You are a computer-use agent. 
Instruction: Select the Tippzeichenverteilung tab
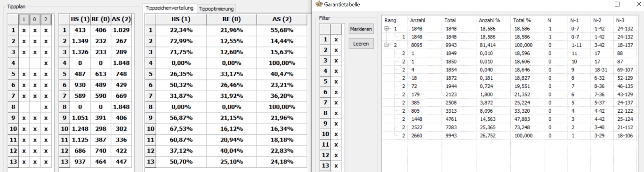170,8
